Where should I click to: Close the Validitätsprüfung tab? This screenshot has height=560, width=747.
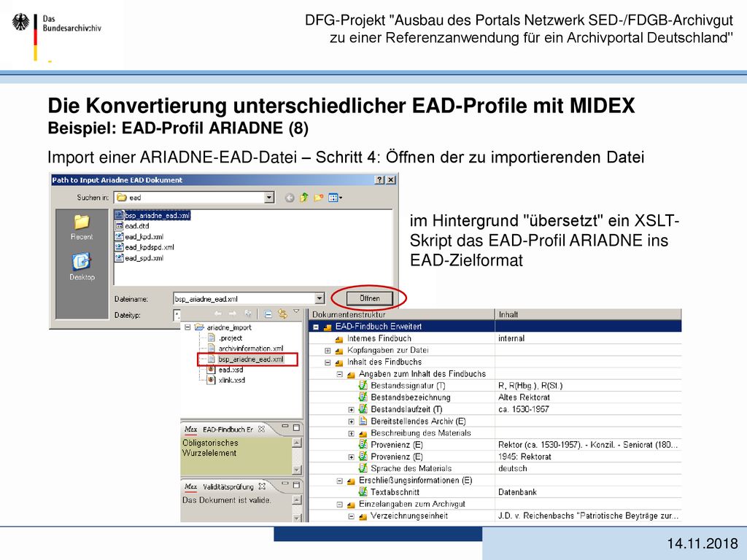(x=262, y=486)
